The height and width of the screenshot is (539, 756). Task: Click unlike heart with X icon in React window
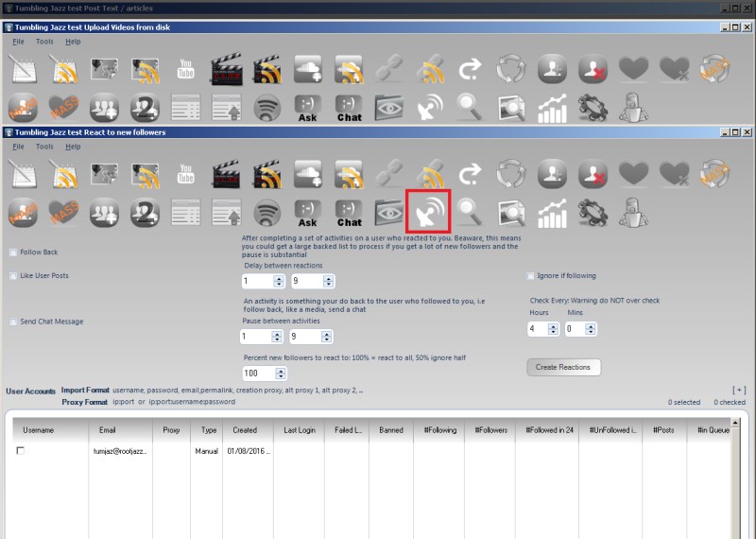point(674,174)
